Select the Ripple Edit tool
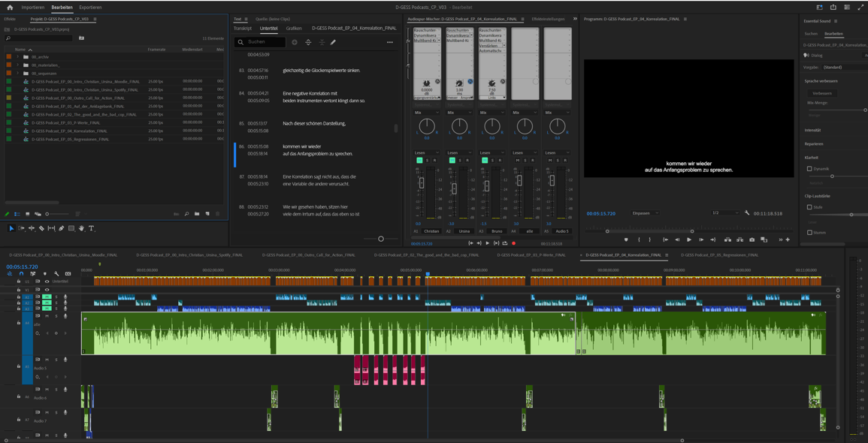Viewport: 868px width, 443px height. coord(32,228)
